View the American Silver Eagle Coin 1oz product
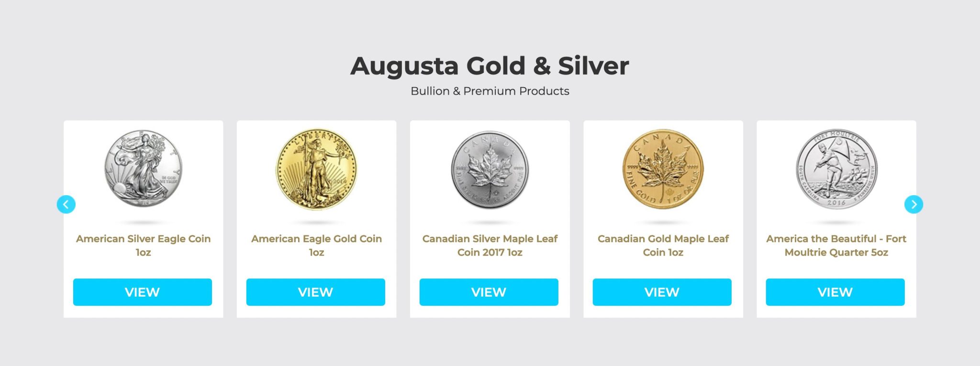The image size is (980, 366). 143,292
